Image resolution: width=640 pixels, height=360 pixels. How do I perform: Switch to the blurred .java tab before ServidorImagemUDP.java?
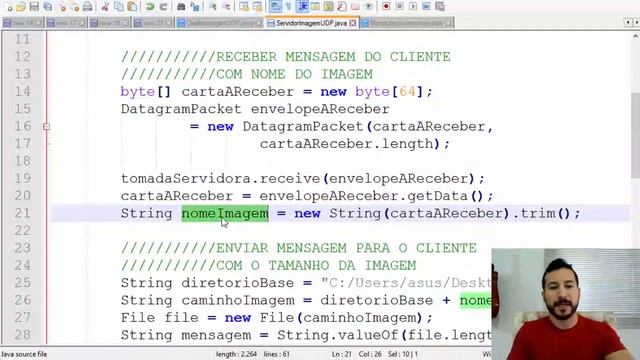click(220, 23)
